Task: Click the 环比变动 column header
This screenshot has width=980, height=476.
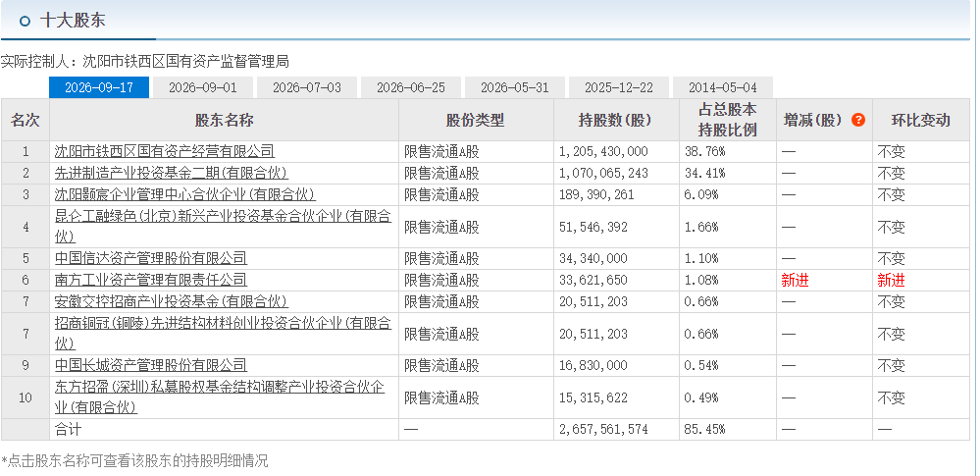Action: pyautogui.click(x=920, y=120)
